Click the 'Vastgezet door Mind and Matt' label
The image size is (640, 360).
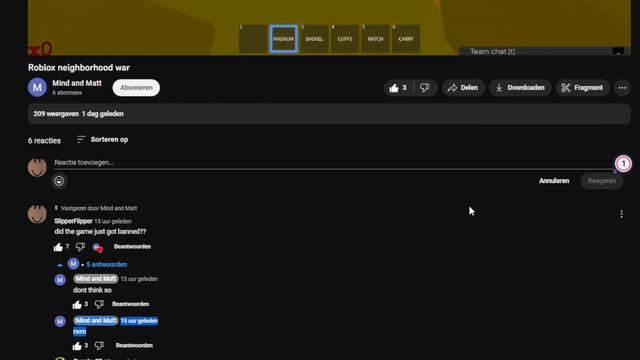coord(99,208)
